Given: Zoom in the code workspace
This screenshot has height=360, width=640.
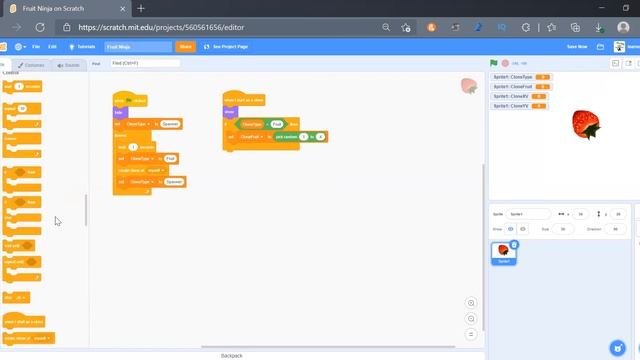Looking at the screenshot, I should (471, 303).
